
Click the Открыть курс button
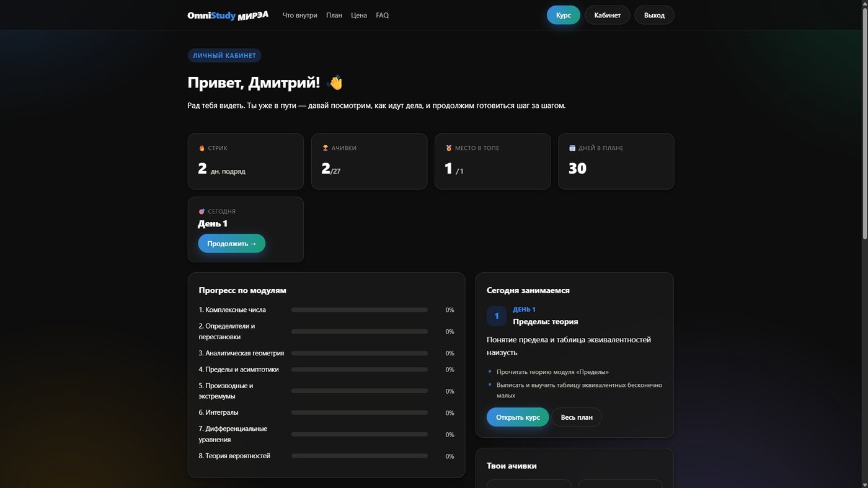[x=518, y=417]
